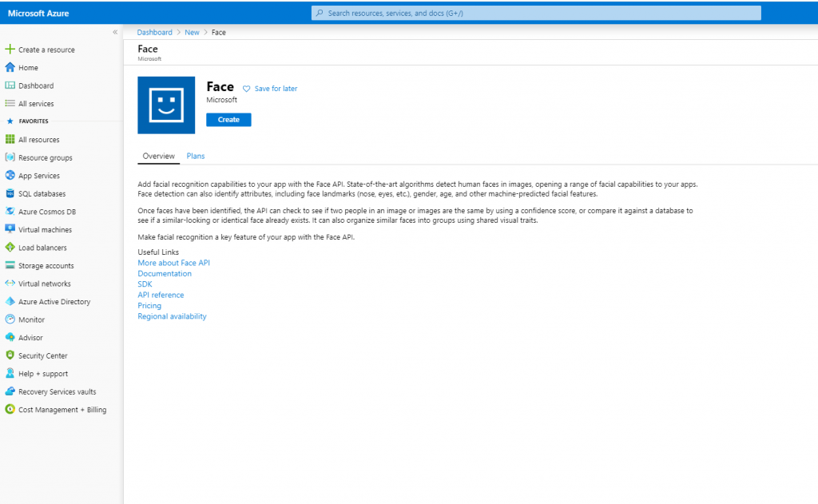
Task: Click the Microsoft Azure logo text
Action: (x=38, y=14)
